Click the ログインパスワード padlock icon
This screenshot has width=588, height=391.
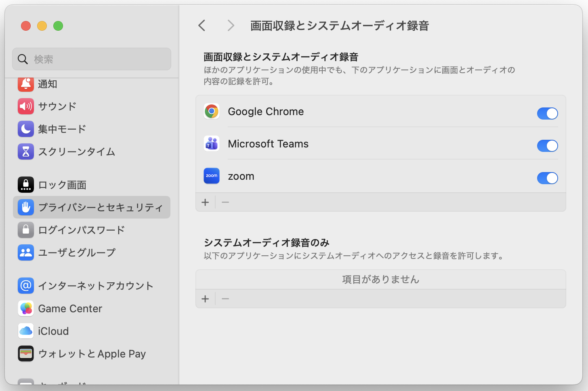point(26,230)
